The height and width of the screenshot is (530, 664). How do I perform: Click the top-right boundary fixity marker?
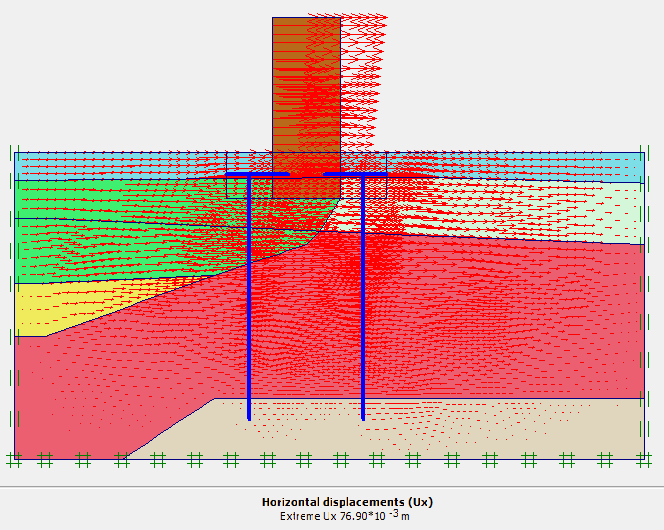tap(645, 153)
